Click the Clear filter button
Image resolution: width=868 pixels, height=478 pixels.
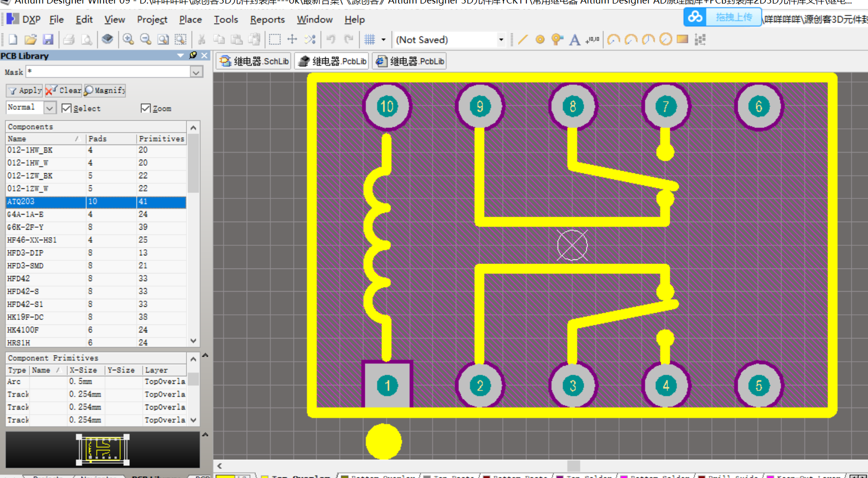click(63, 90)
